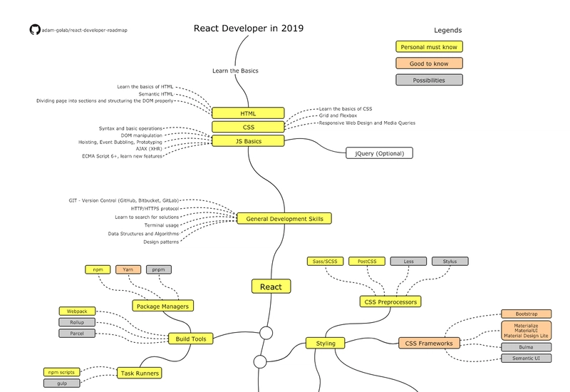This screenshot has width=570, height=392.
Task: Select the npm scripts node
Action: pyautogui.click(x=61, y=372)
